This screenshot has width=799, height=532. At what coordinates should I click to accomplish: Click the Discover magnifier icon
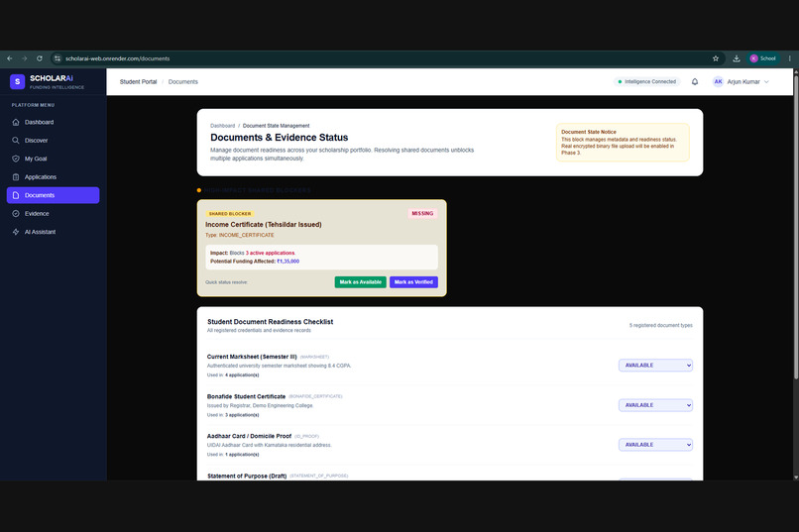coord(16,141)
